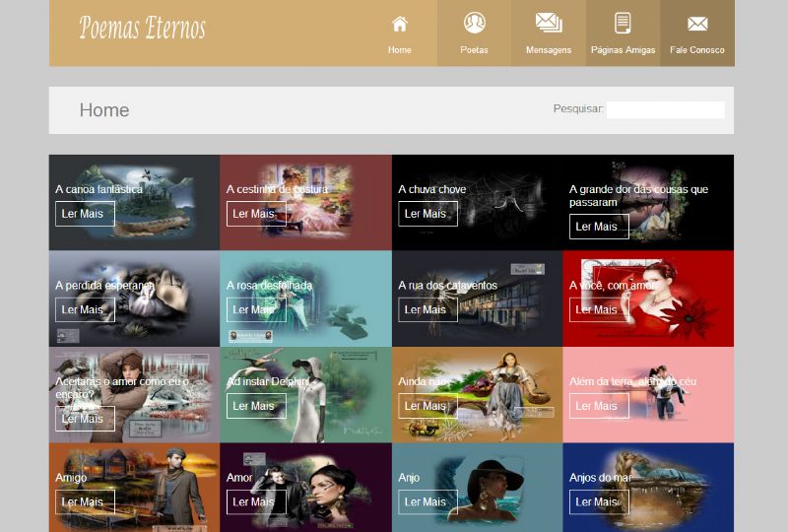
Task: Open the A você, com amor title
Action: point(612,286)
